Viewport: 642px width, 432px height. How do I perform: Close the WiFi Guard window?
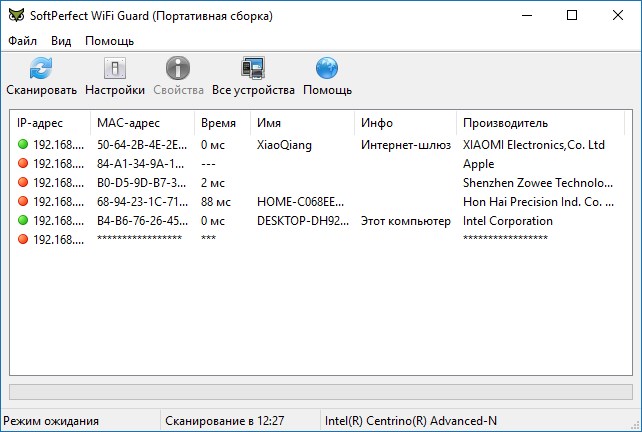[x=617, y=16]
